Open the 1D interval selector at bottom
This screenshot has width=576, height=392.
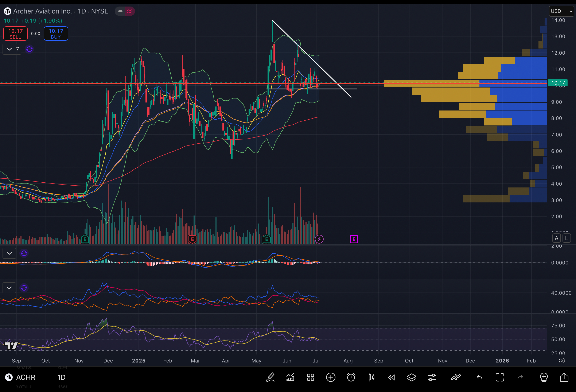click(62, 377)
